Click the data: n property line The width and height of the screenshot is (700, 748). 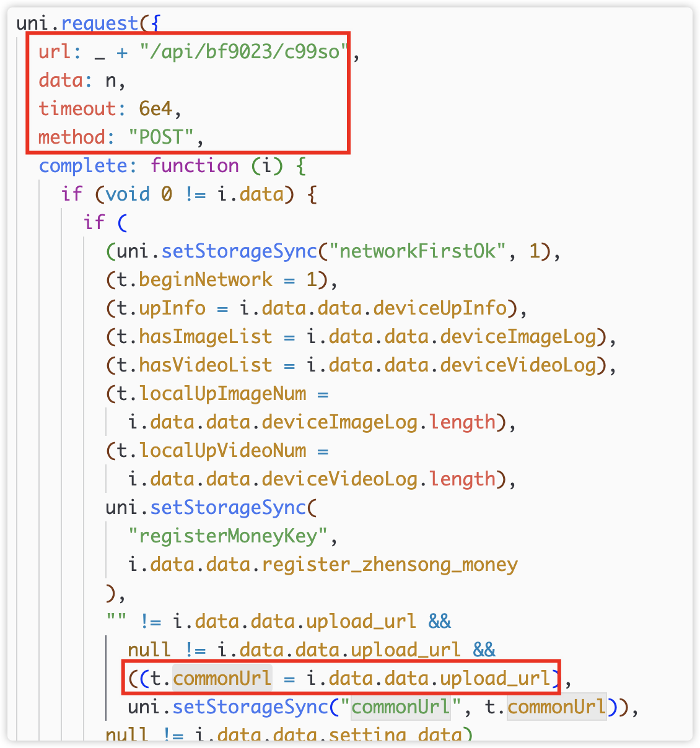tap(82, 80)
